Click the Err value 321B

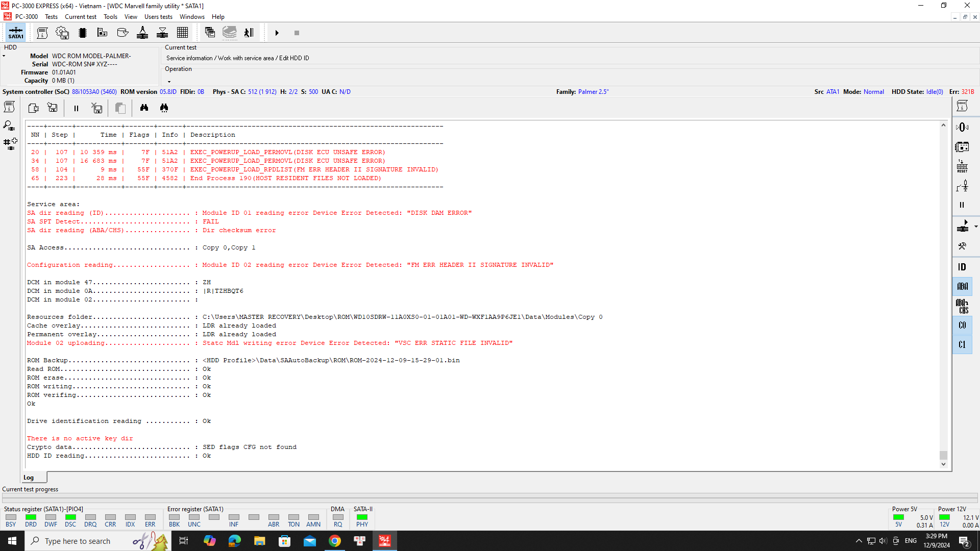coord(968,92)
